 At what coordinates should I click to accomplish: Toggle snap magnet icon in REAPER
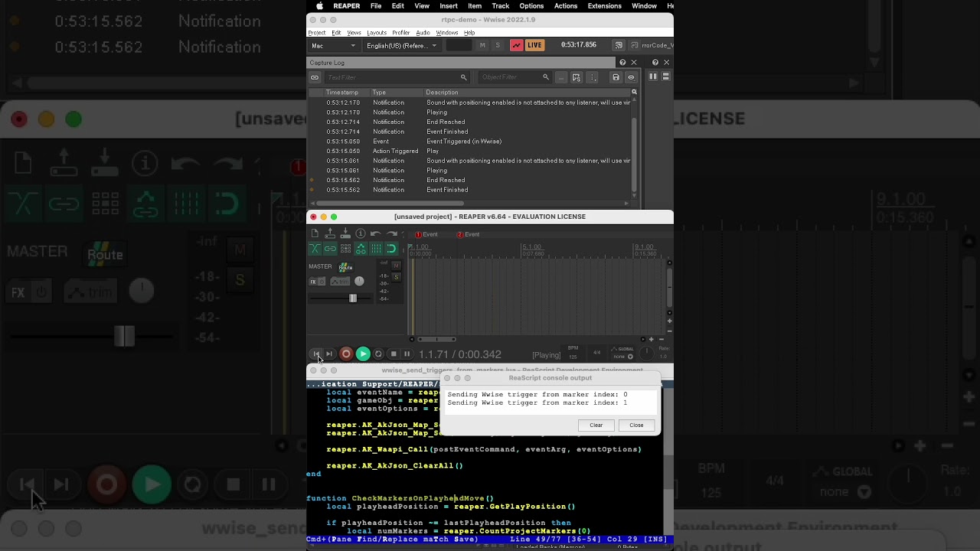[x=391, y=249]
